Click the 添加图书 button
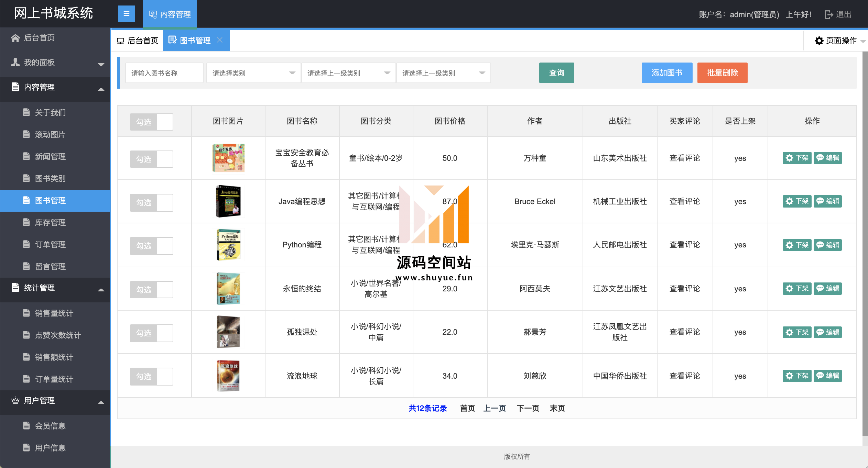 [666, 73]
